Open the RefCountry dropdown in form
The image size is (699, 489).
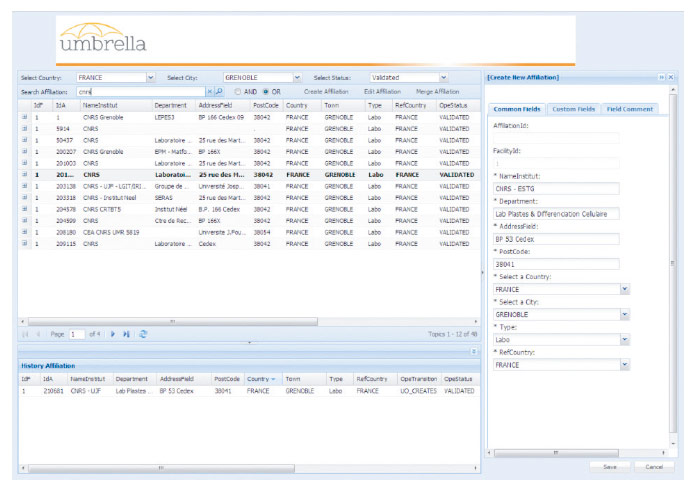point(625,365)
